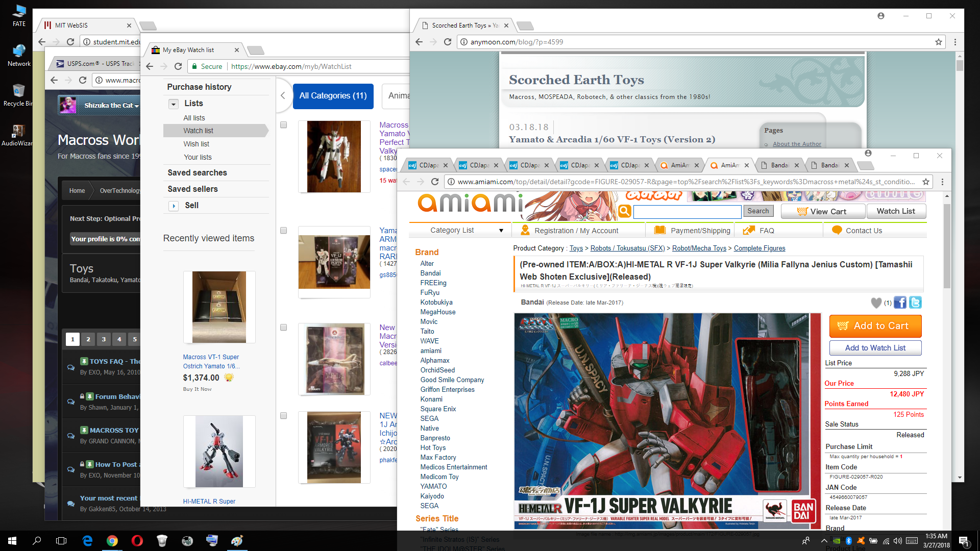Open the Complete Figures breadcrumb link
This screenshot has width=980, height=551.
(759, 248)
